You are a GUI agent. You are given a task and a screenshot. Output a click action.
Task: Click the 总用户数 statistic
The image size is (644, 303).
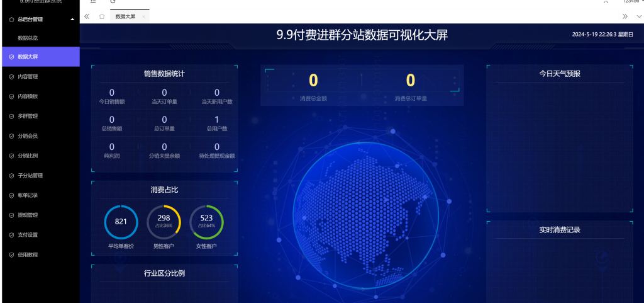217,123
